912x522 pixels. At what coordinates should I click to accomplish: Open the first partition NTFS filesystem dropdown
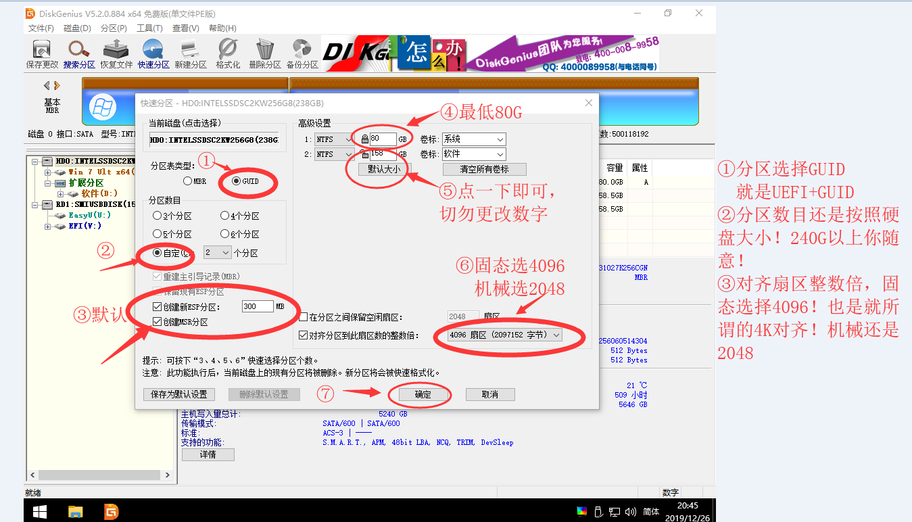[335, 139]
